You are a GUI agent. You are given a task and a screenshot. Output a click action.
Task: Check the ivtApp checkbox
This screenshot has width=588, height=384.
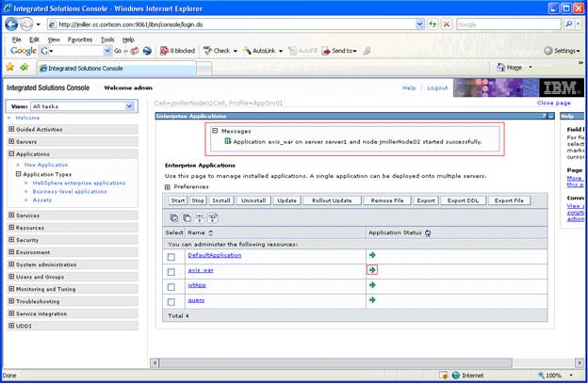click(x=171, y=287)
